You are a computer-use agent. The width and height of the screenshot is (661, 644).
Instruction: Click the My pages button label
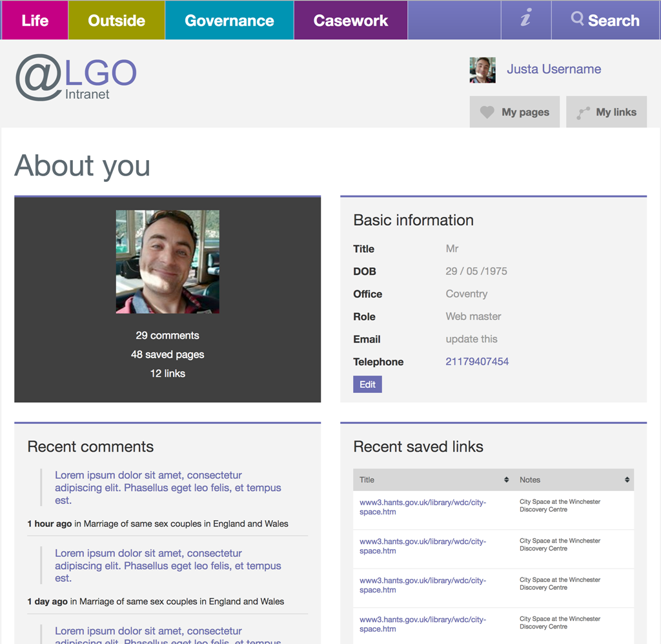point(525,112)
